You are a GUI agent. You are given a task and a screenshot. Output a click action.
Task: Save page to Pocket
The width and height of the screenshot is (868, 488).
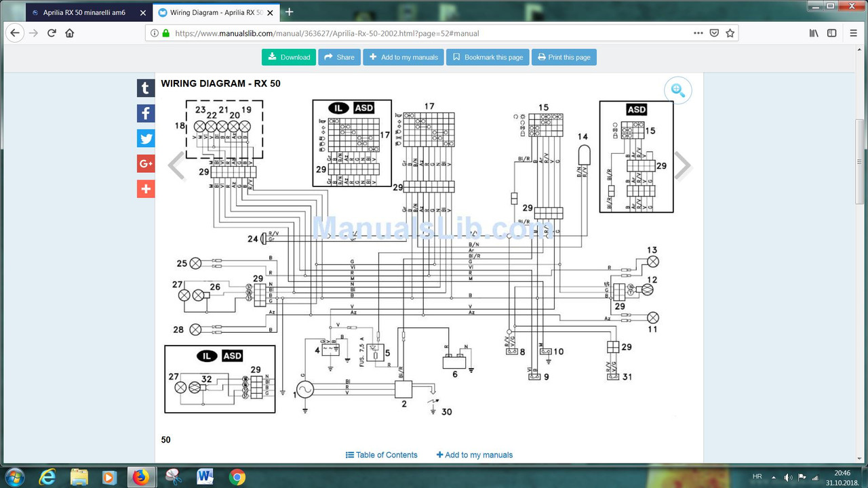(x=715, y=33)
